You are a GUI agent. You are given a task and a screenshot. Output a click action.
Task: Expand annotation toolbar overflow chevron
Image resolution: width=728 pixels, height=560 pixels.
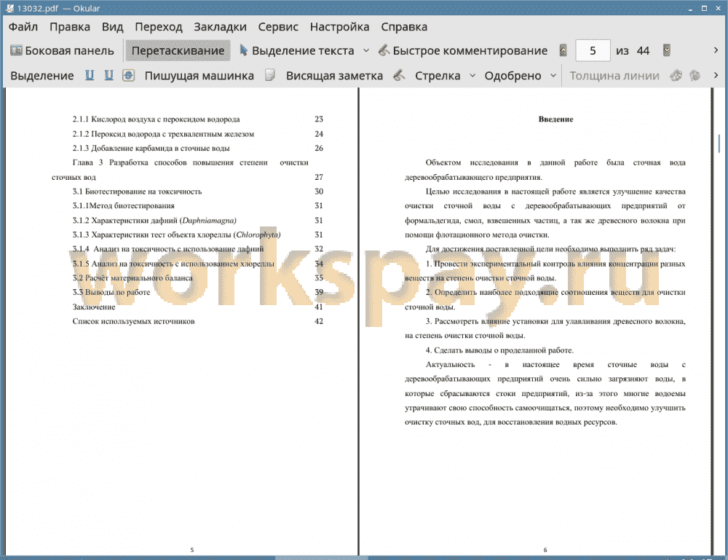pos(716,75)
